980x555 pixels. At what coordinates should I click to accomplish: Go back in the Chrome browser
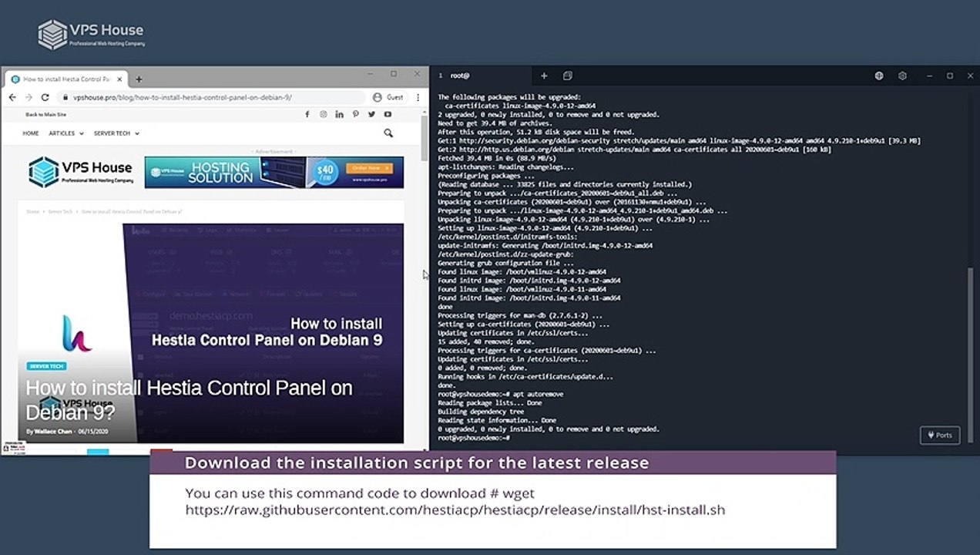tap(12, 97)
